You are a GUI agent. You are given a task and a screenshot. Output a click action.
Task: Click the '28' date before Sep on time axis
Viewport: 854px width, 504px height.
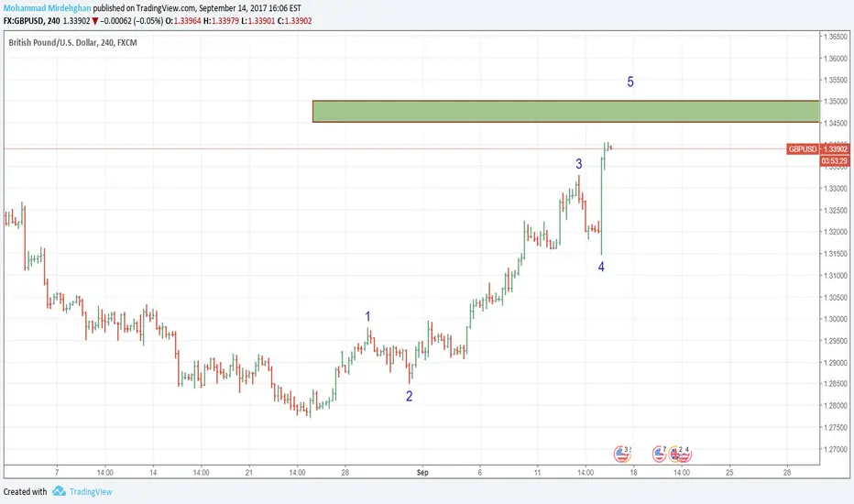pos(345,473)
